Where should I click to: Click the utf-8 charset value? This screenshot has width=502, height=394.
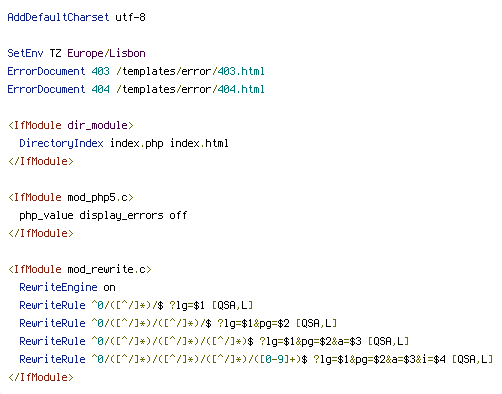(x=130, y=17)
